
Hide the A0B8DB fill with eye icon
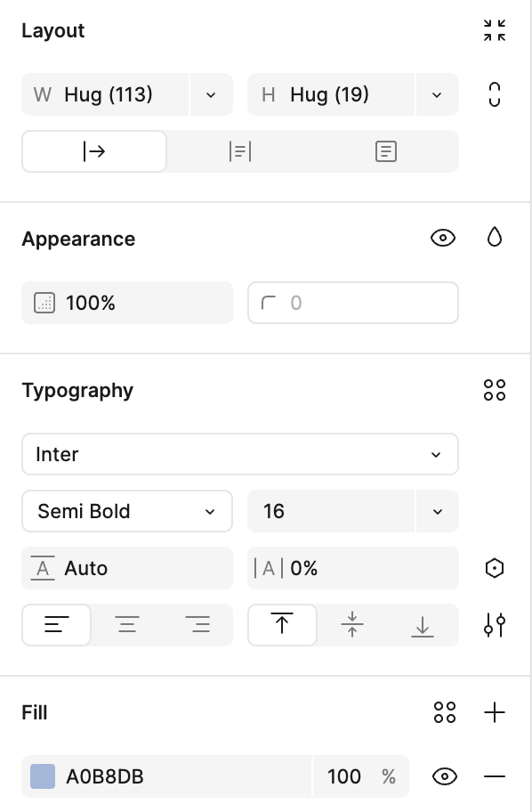coord(445,776)
